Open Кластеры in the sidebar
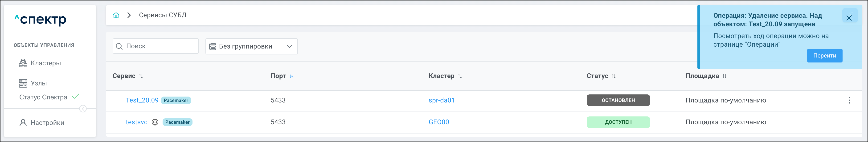The height and width of the screenshot is (142, 868). [45, 63]
